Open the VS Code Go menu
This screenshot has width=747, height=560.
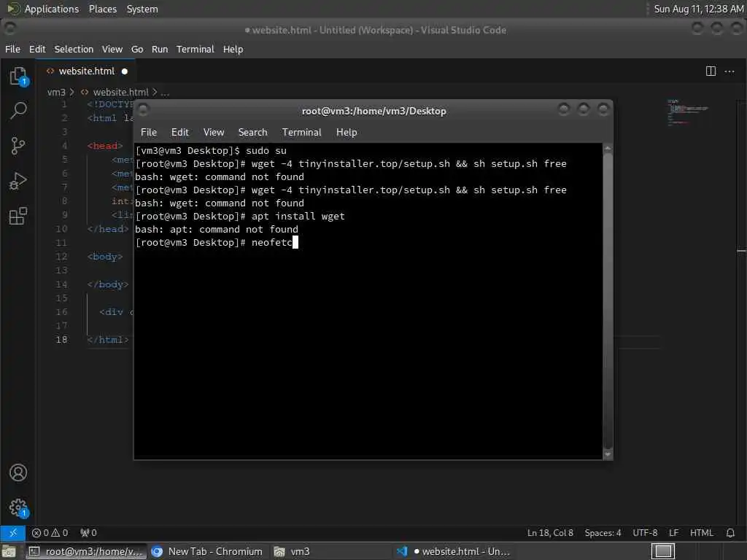point(137,49)
